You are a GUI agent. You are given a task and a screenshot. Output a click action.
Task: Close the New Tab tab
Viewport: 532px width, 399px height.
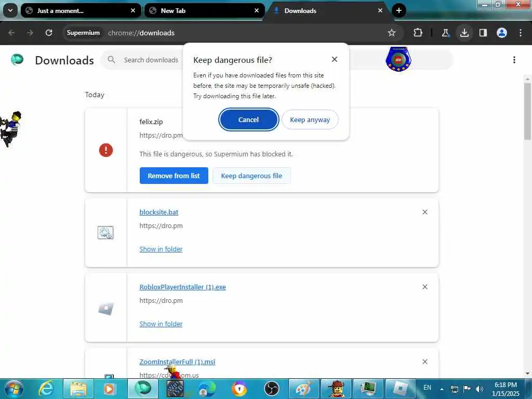click(x=257, y=10)
